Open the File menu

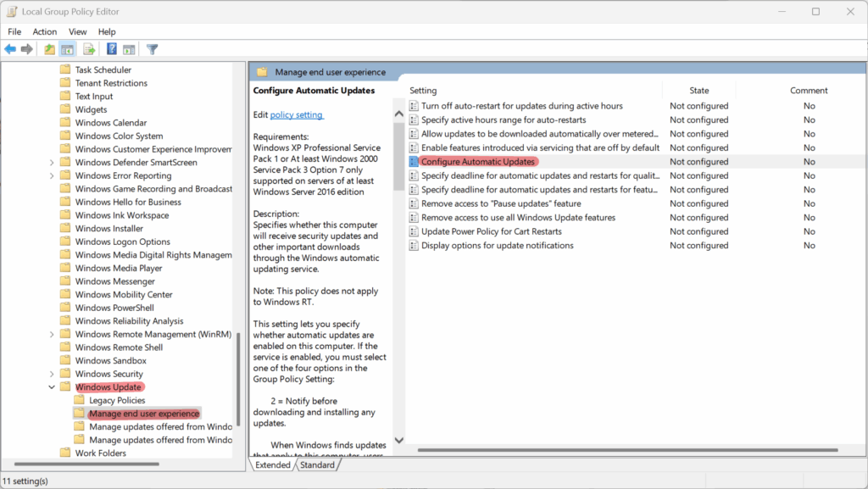(14, 31)
